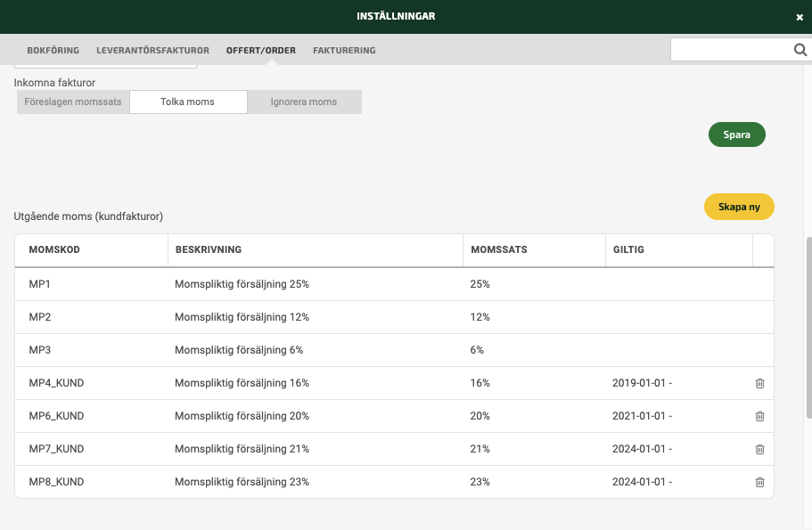Click the yellow Skapa ny button
Image resolution: width=812 pixels, height=530 pixels.
click(739, 207)
